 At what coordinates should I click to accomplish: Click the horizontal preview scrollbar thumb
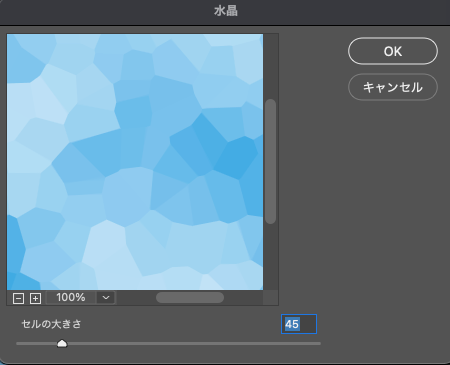pos(190,298)
